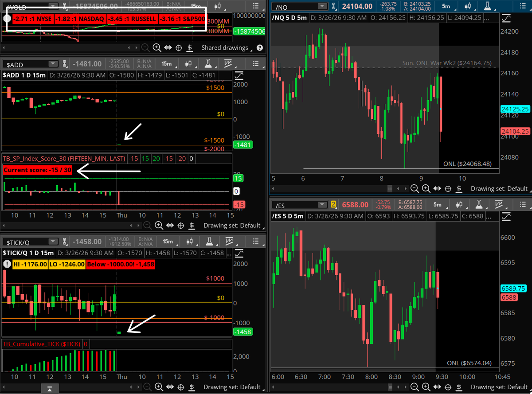Click the TB_Cumulative_TICK study label

[x=42, y=343]
